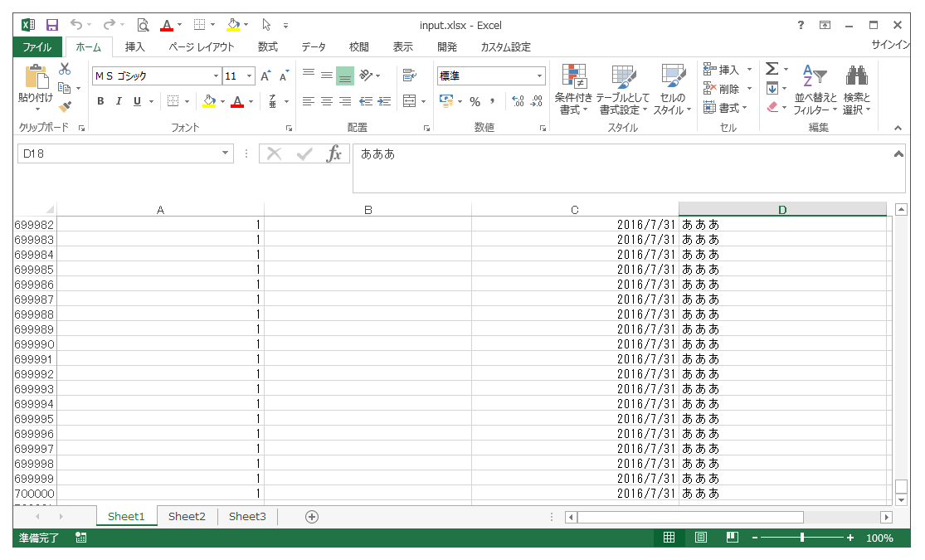Image resolution: width=925 pixels, height=560 pixels.
Task: Toggle bold formatting with the B button
Action: 100,101
